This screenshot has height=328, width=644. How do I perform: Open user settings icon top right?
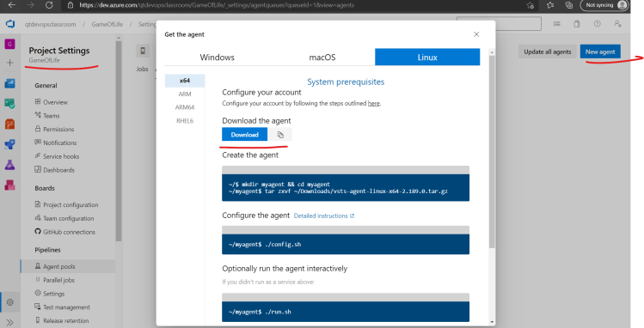(617, 24)
